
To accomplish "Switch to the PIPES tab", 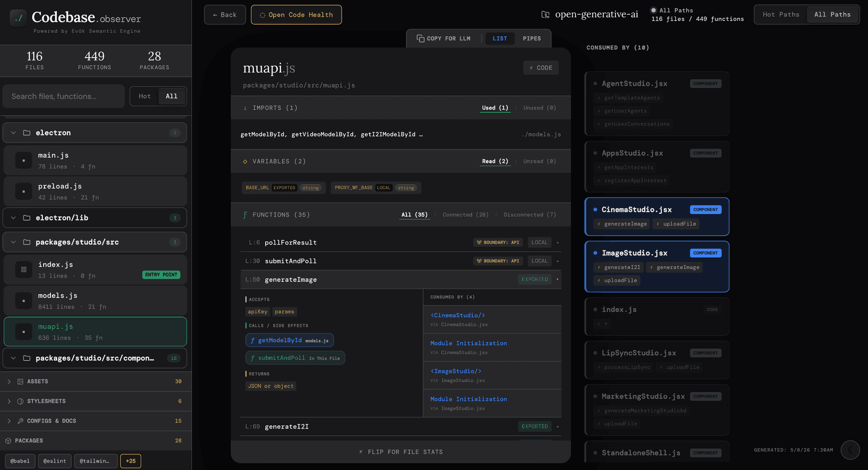I will click(x=531, y=39).
